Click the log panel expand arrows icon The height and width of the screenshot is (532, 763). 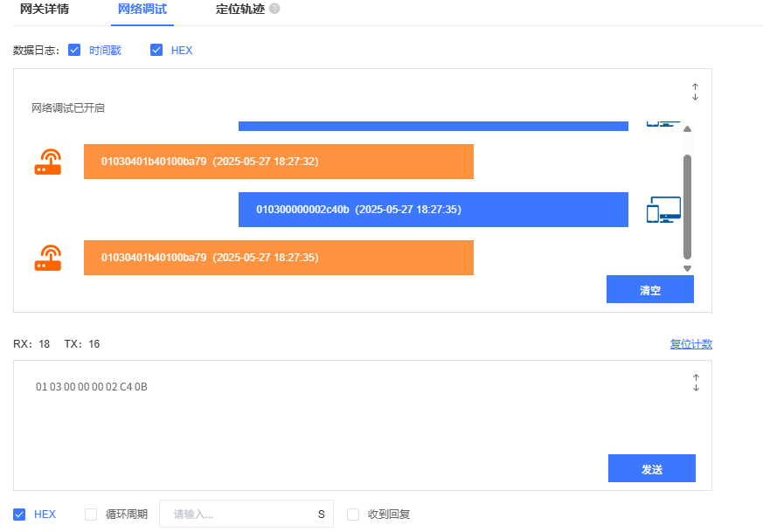pyautogui.click(x=695, y=92)
